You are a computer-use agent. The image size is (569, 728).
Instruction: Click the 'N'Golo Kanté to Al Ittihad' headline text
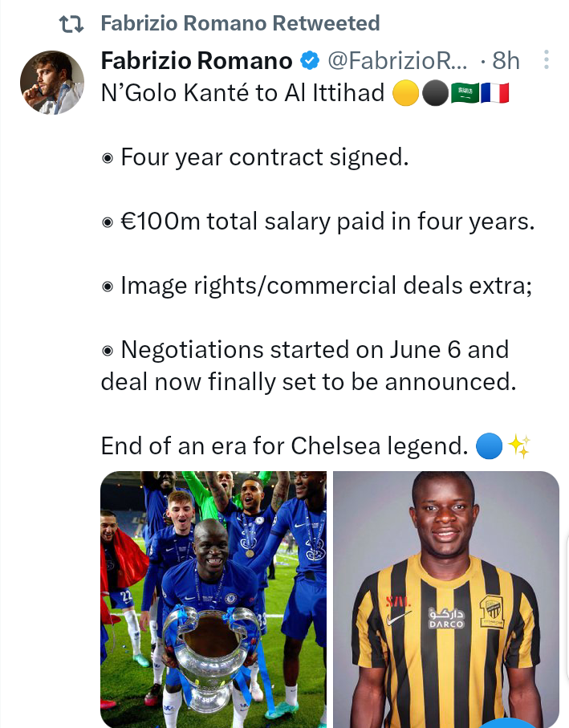[x=243, y=94]
